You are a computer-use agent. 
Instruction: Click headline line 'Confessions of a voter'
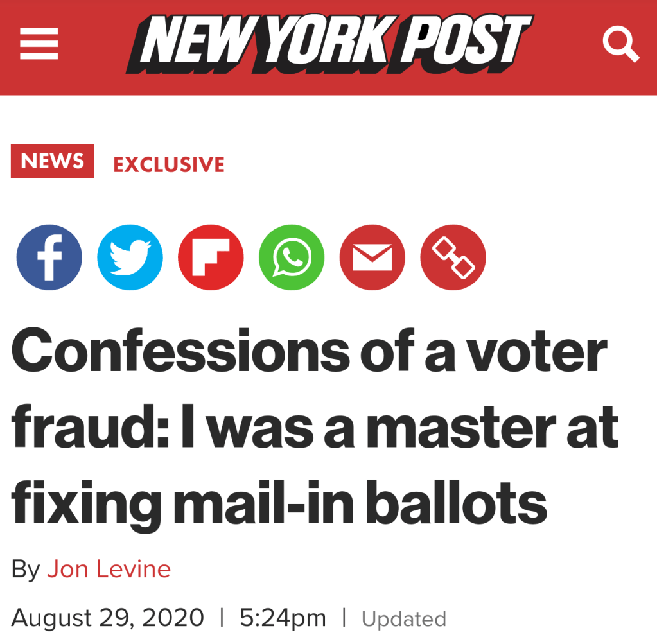[x=309, y=351]
